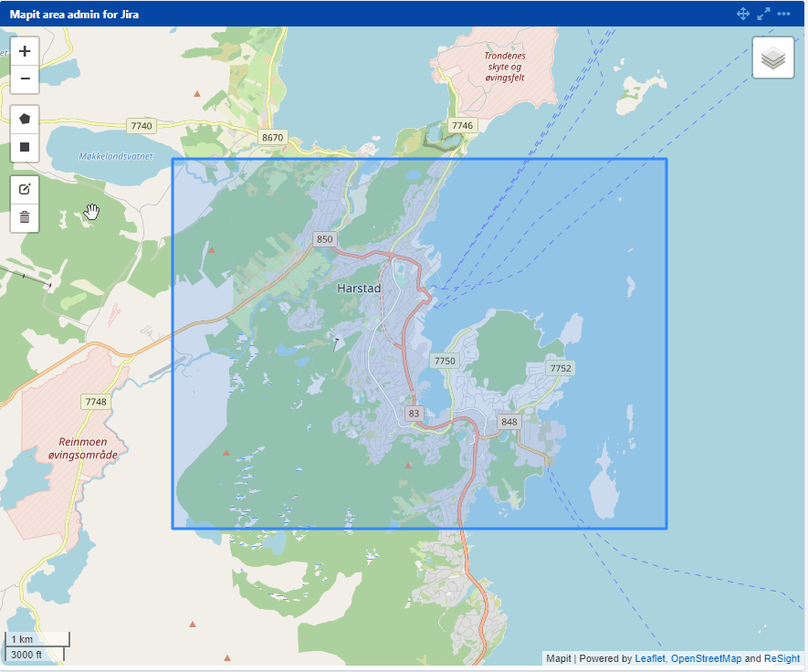The width and height of the screenshot is (808, 672).
Task: Open the Leaflet attribution link
Action: (x=650, y=657)
